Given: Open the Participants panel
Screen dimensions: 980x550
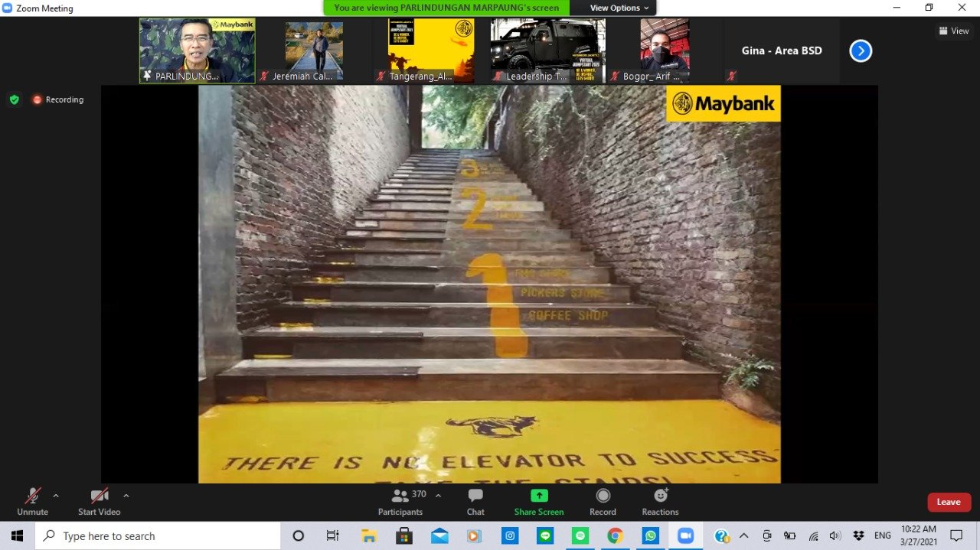Looking at the screenshot, I should click(x=400, y=502).
